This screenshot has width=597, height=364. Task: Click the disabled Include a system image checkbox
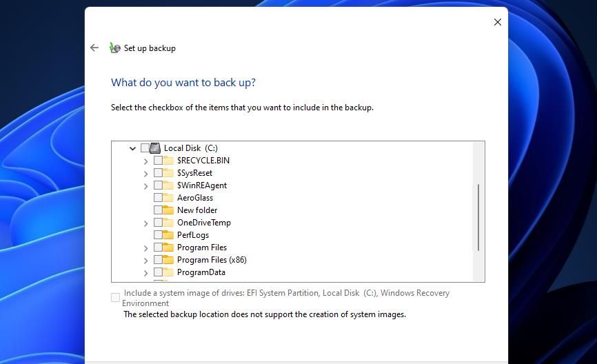115,297
